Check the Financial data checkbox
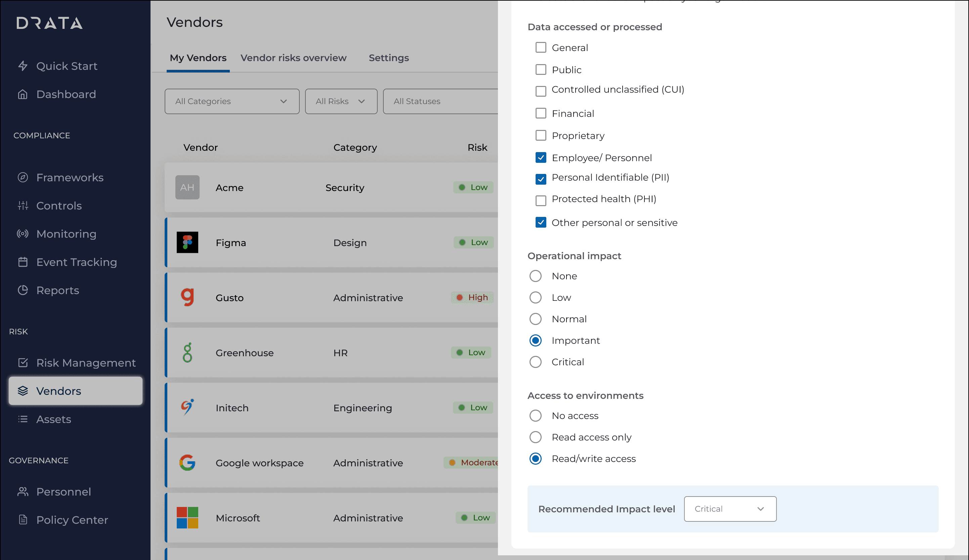Viewport: 969px width, 560px height. point(541,113)
